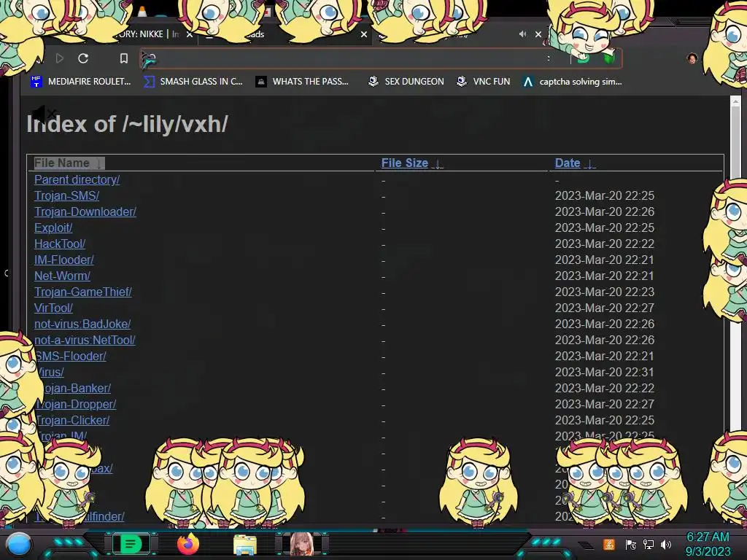Launch Firefox from the taskbar
The height and width of the screenshot is (560, 747).
click(187, 544)
